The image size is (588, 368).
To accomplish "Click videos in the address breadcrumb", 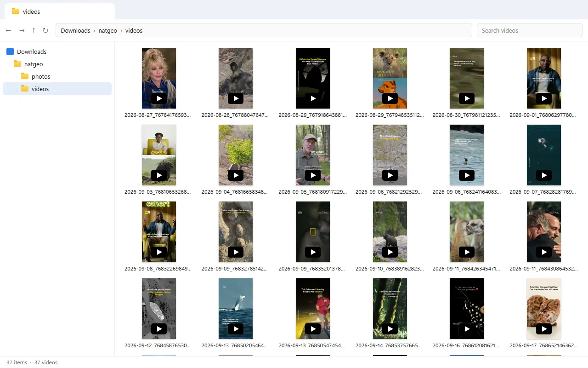I will (134, 30).
